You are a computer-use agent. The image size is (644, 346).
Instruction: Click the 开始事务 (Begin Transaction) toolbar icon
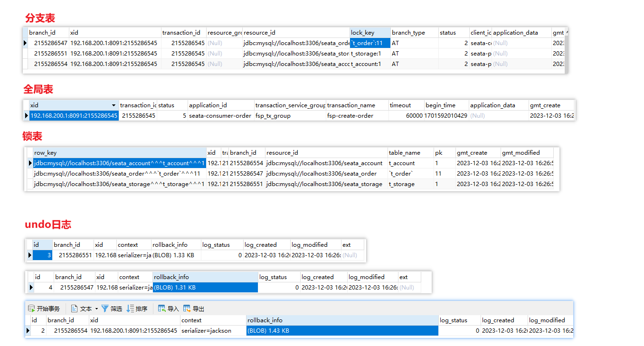(31, 309)
